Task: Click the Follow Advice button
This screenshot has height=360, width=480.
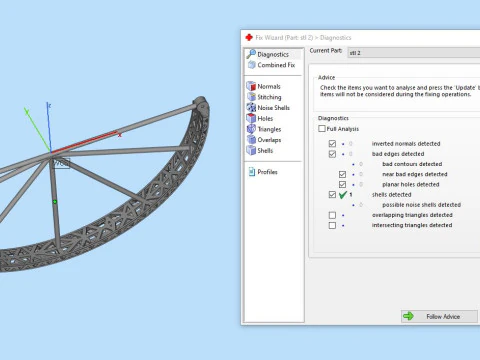Action: click(439, 316)
